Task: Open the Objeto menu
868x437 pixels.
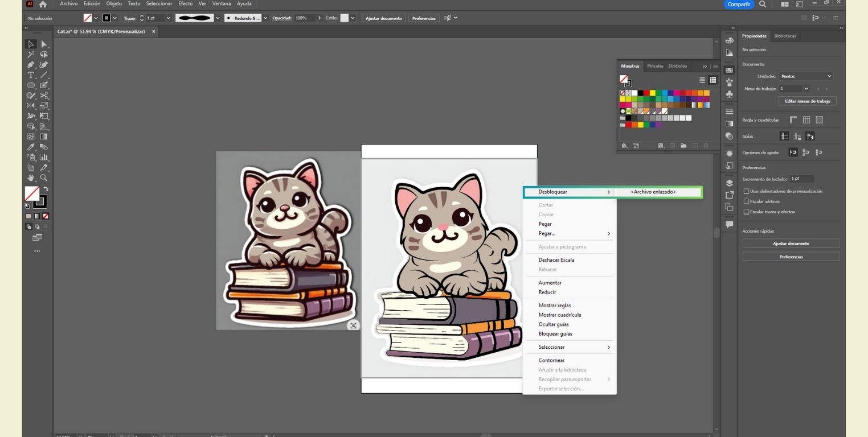Action: point(114,4)
